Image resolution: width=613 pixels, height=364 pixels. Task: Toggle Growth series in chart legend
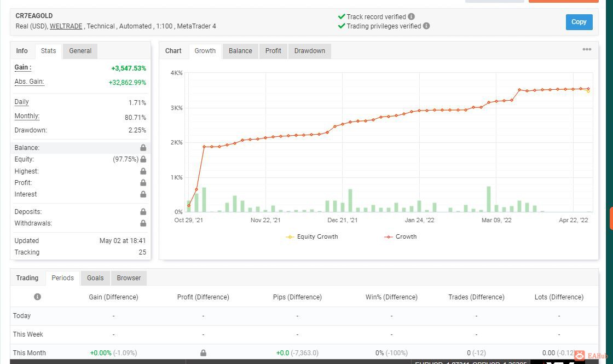401,236
